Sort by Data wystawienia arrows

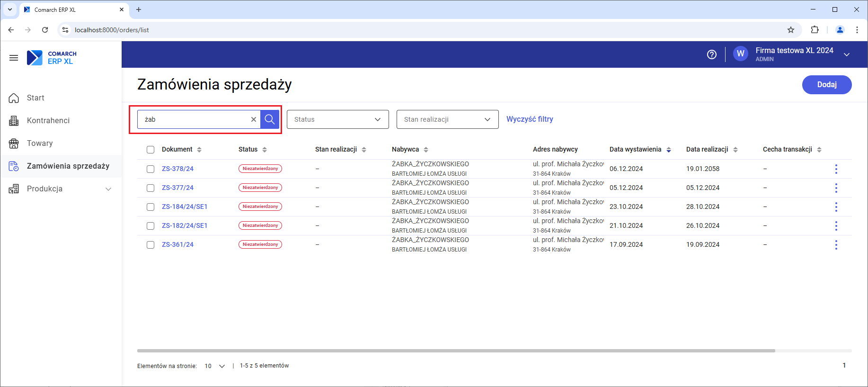point(669,150)
